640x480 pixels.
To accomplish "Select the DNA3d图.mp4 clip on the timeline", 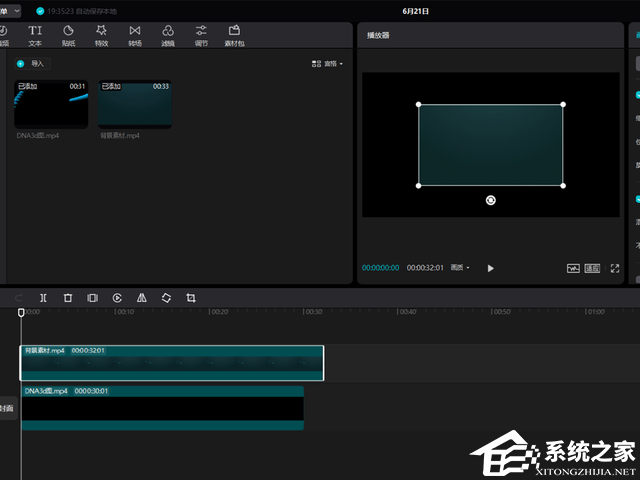I will click(x=162, y=408).
